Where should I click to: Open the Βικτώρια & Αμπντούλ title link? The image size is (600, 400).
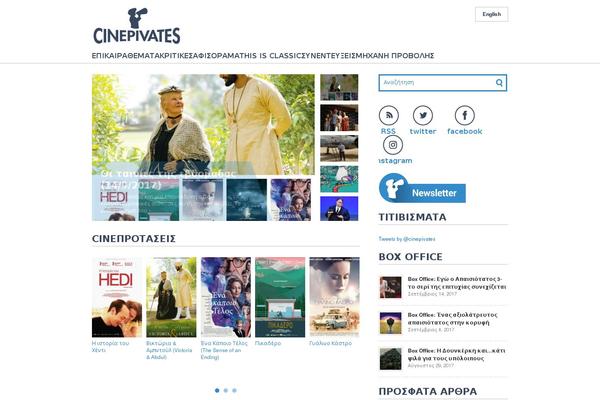[x=169, y=350]
